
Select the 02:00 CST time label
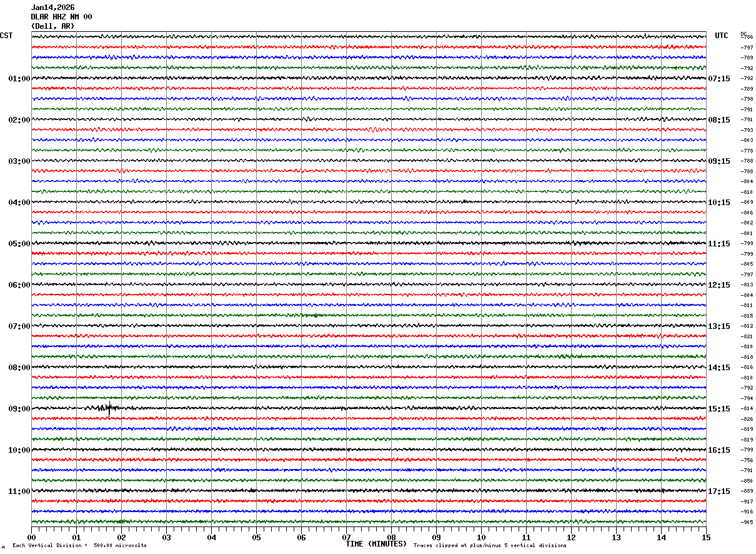(x=19, y=120)
